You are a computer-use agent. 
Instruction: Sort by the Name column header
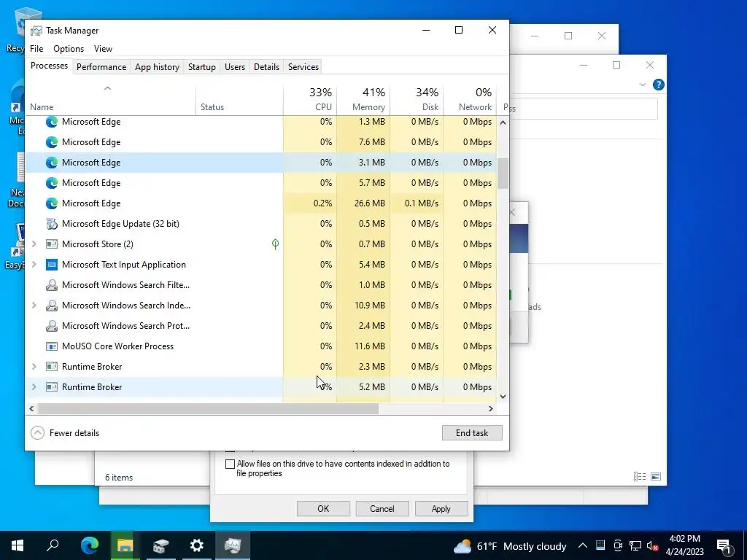110,99
